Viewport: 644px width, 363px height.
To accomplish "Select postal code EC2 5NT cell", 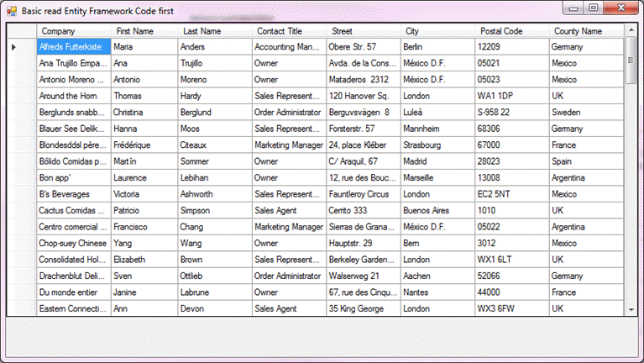I will pos(512,194).
